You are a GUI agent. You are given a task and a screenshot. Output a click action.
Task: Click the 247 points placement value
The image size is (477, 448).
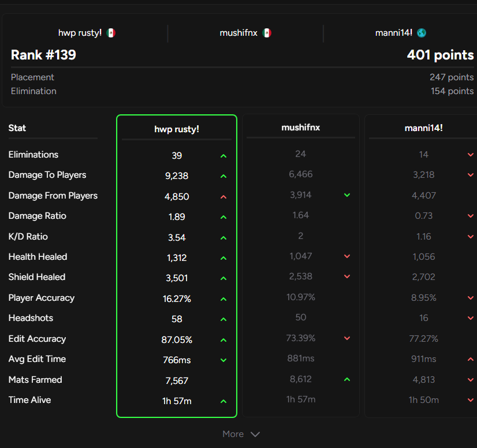452,77
